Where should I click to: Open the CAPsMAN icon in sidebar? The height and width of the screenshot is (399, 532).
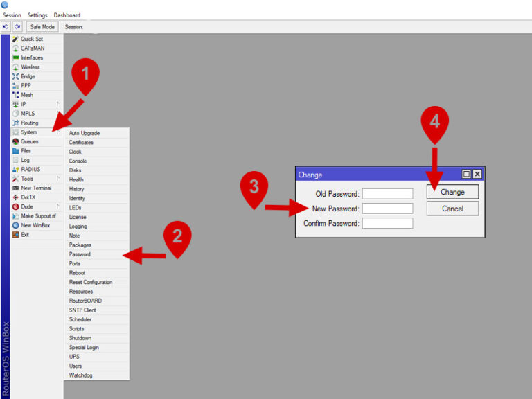[15, 48]
